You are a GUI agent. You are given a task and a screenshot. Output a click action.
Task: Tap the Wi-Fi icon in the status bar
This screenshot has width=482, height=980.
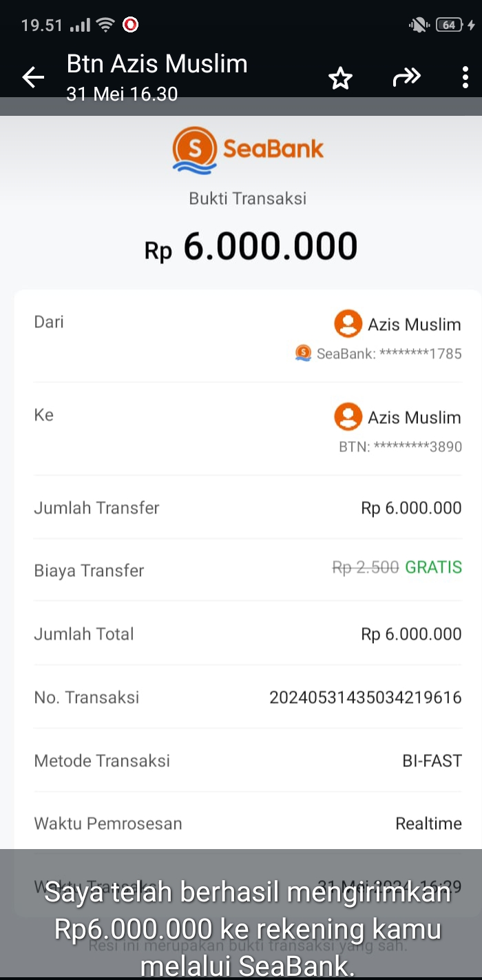[105, 25]
